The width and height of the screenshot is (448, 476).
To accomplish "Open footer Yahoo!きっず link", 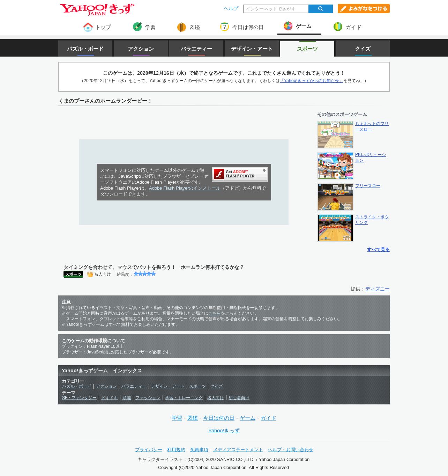I will click(x=224, y=431).
